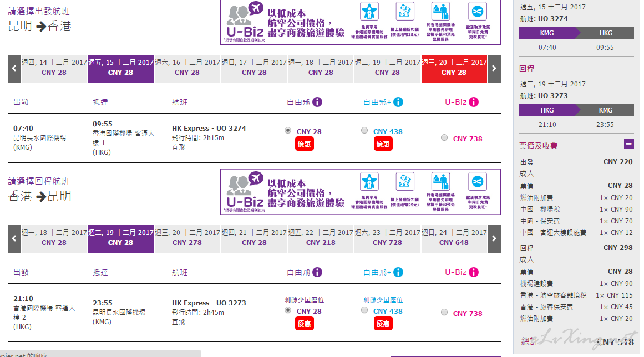
Task: Select CNY 438 fare for flight UO 3274
Action: point(364,130)
